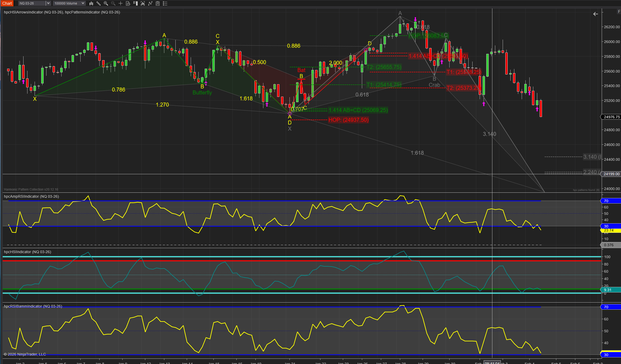Click the zoom in magnifier icon
The height and width of the screenshot is (364, 621).
click(106, 3)
